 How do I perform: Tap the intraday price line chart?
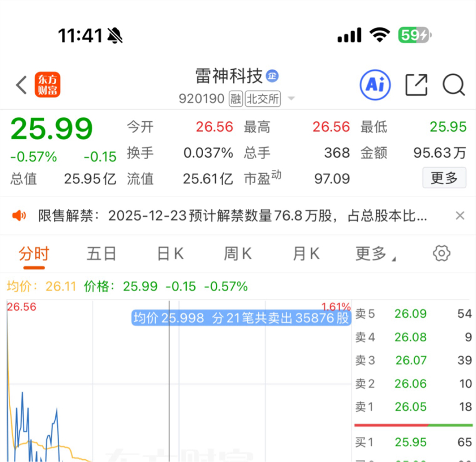(179, 381)
